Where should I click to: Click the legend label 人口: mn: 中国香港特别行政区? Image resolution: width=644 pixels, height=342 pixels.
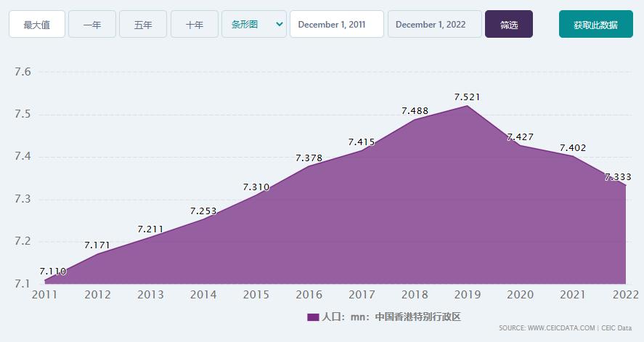coord(391,317)
